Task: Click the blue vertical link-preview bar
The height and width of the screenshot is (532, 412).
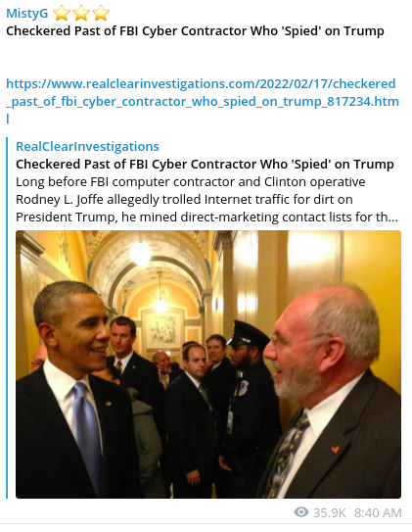Action: [x=7, y=317]
